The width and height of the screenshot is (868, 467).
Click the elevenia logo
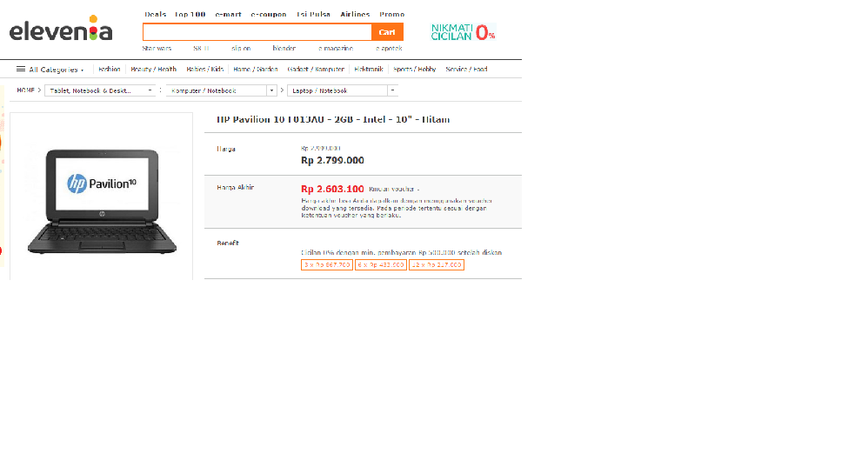point(61,30)
